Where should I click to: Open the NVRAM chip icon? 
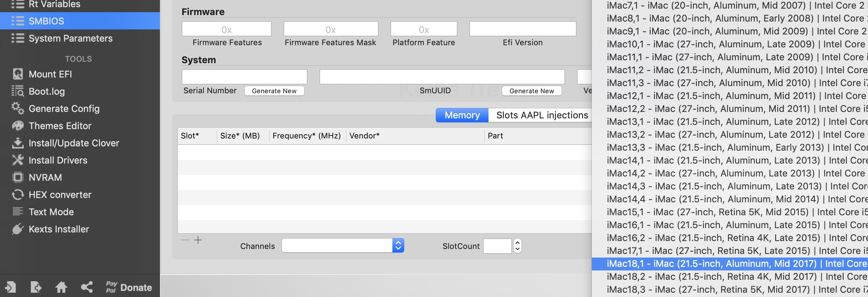(18, 177)
